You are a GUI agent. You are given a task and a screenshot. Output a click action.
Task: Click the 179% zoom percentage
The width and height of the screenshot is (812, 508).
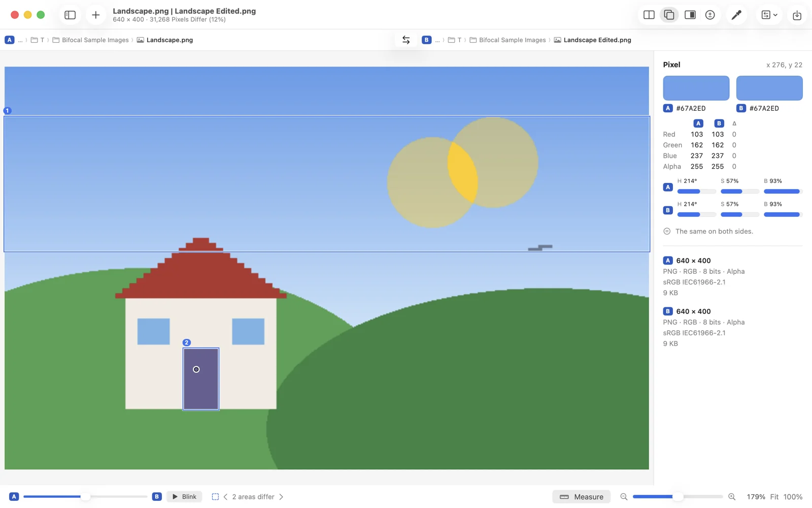[756, 496]
